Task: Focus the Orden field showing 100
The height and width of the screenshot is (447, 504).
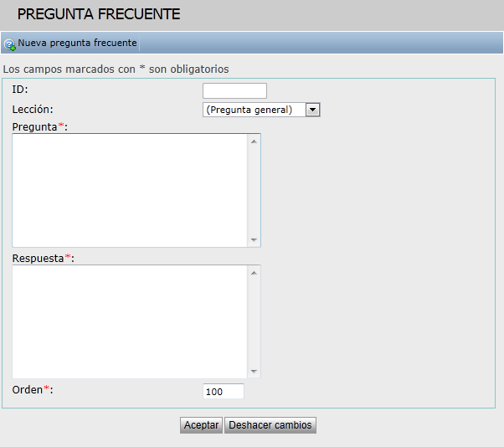Action: [224, 391]
